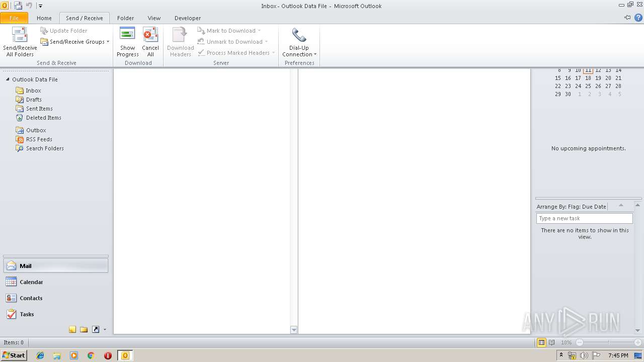The width and height of the screenshot is (644, 362).
Task: Launch Internet Explorer from taskbar
Action: coord(40,355)
